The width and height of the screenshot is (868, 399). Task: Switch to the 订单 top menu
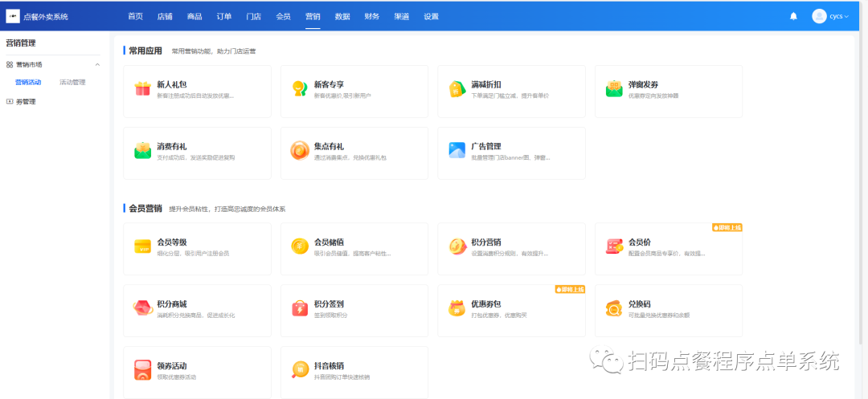click(223, 16)
